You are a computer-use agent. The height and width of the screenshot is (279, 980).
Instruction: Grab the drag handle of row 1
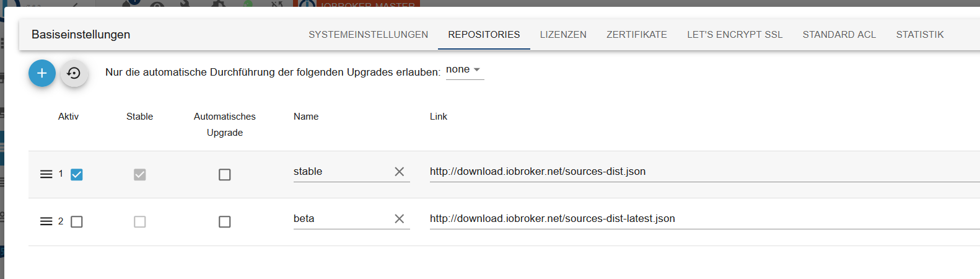[46, 174]
